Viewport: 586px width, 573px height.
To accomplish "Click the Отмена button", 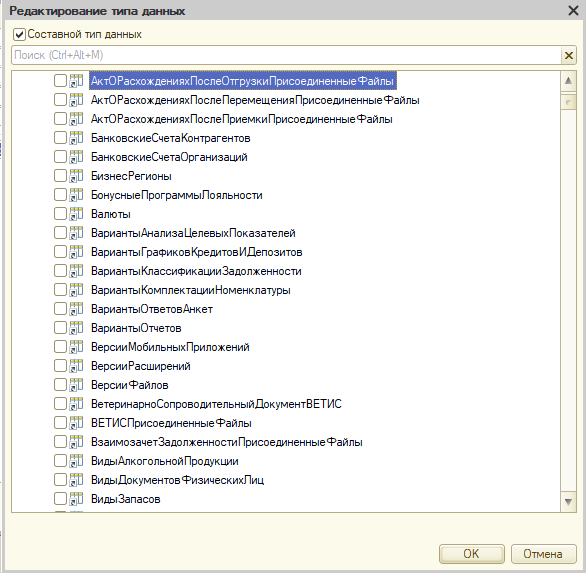I will pos(543,554).
